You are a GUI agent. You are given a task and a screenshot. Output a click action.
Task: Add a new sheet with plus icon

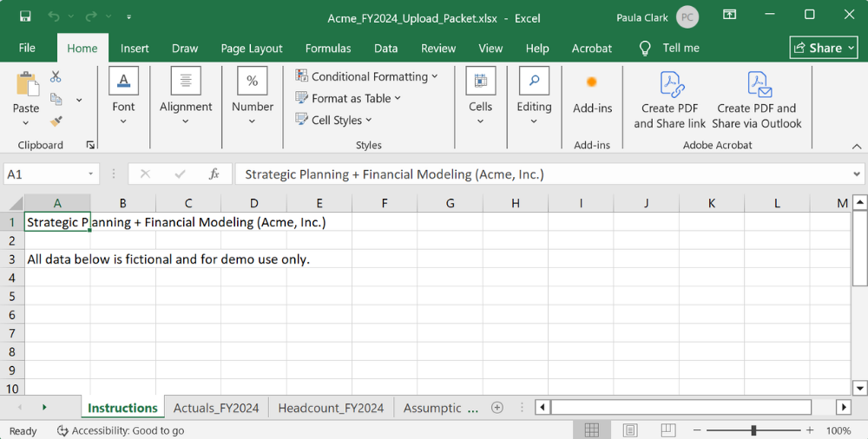pos(497,408)
